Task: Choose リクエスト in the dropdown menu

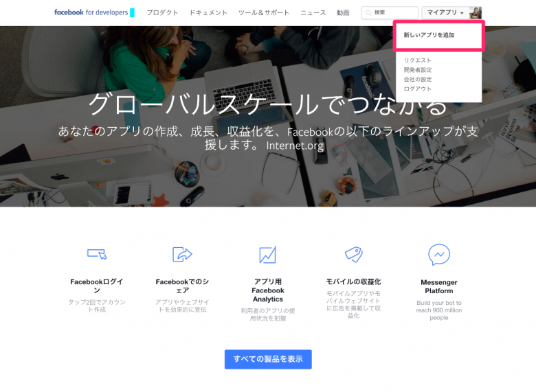Action: pos(417,60)
